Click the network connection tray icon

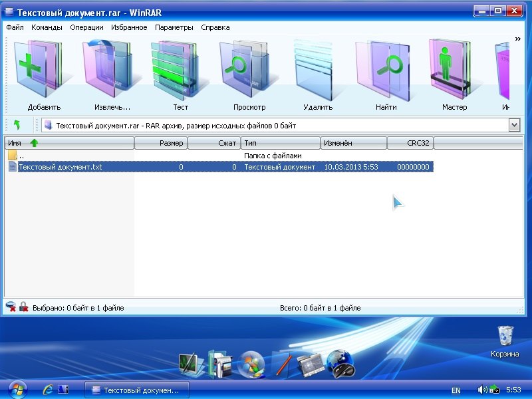494,390
